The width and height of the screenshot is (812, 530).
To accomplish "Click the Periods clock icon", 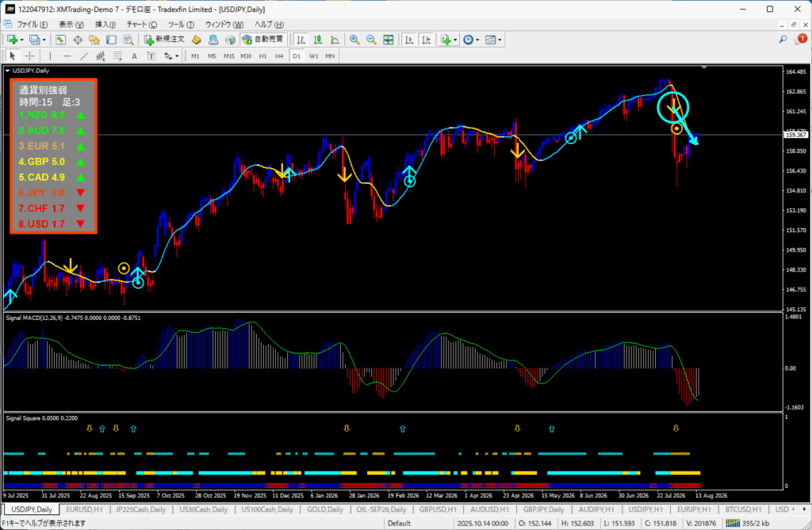I will pyautogui.click(x=468, y=40).
